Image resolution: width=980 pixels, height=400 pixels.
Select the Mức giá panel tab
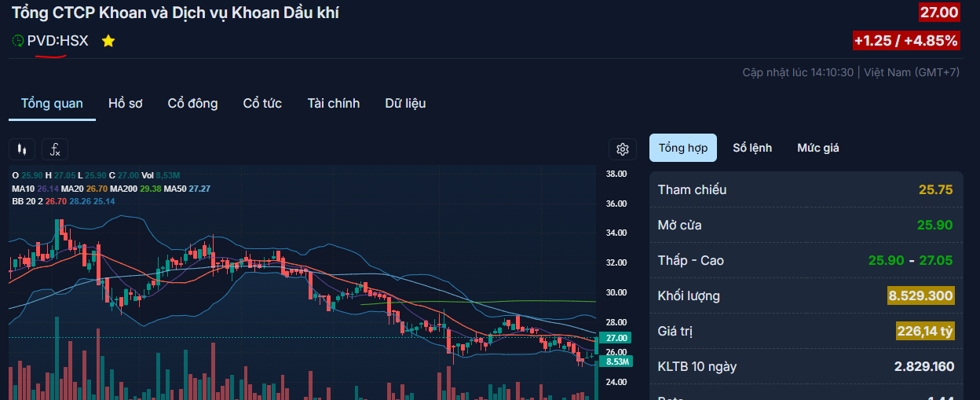pyautogui.click(x=818, y=148)
